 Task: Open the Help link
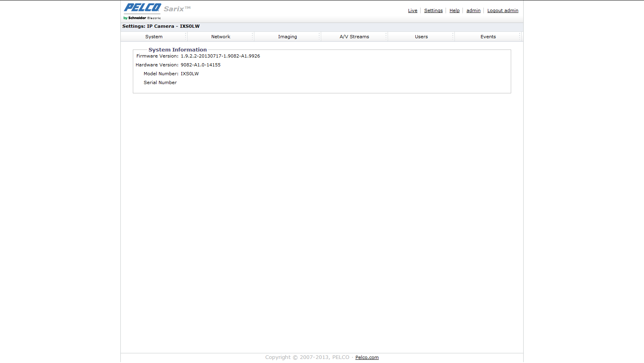pos(454,10)
